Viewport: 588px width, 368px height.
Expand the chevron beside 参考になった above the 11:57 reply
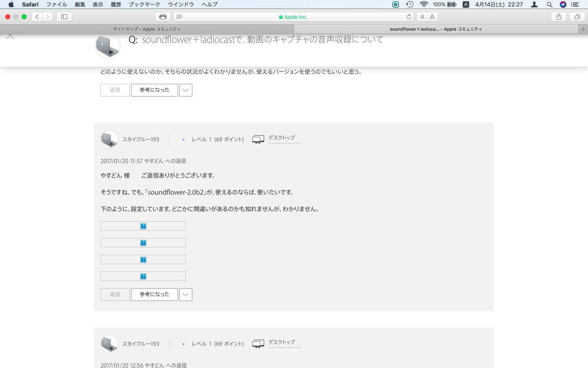[186, 90]
